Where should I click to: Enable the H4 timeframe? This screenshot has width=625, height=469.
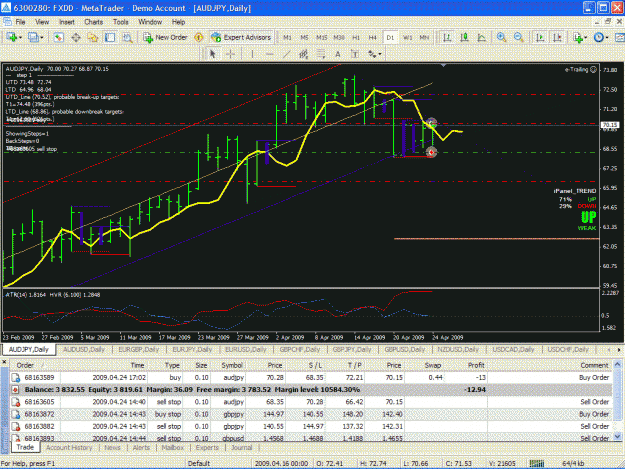point(372,37)
